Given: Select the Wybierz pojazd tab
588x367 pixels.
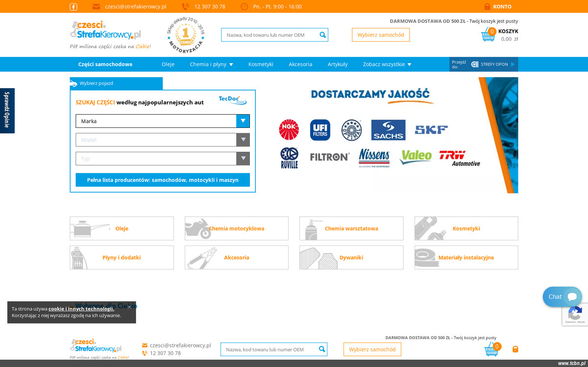Looking at the screenshot, I should 116,83.
